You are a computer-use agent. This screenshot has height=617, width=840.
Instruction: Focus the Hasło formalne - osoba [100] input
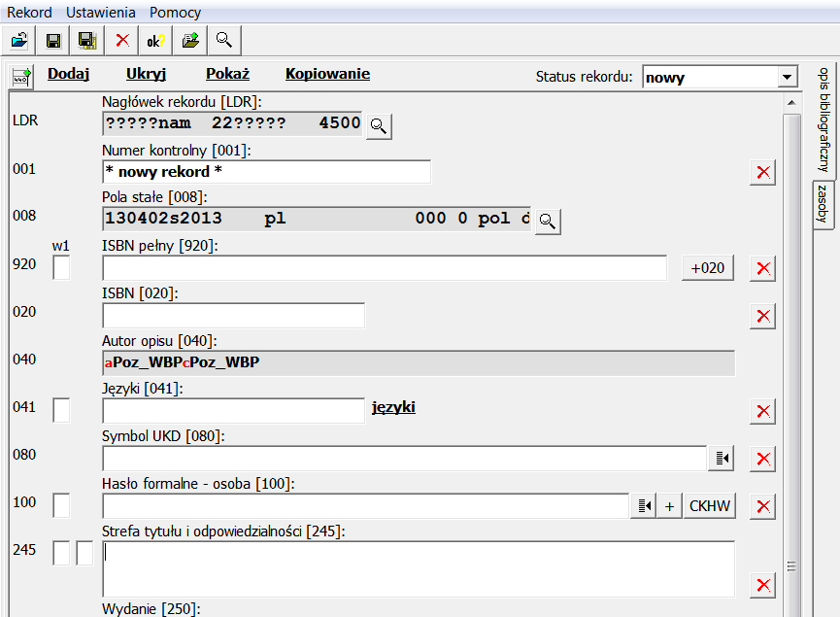click(365, 506)
